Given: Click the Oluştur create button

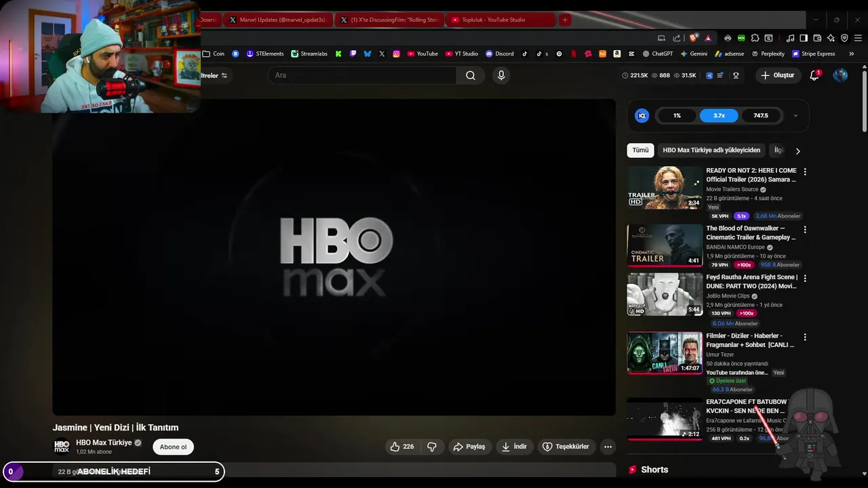Looking at the screenshot, I should pos(777,75).
